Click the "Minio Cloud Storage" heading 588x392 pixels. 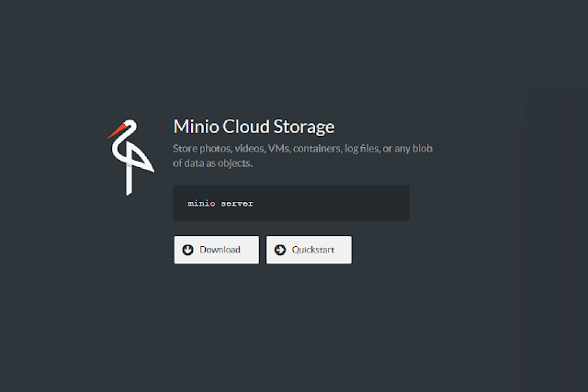pos(254,127)
